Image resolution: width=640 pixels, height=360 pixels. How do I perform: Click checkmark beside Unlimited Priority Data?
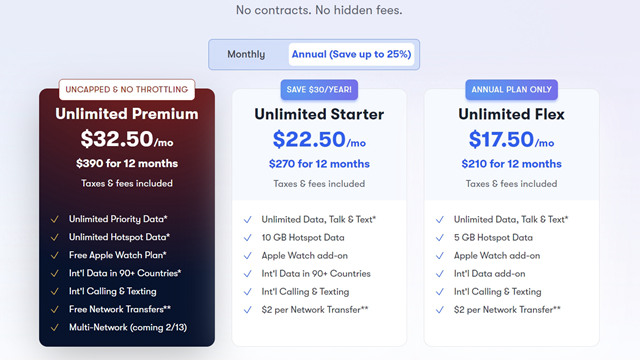click(x=55, y=219)
